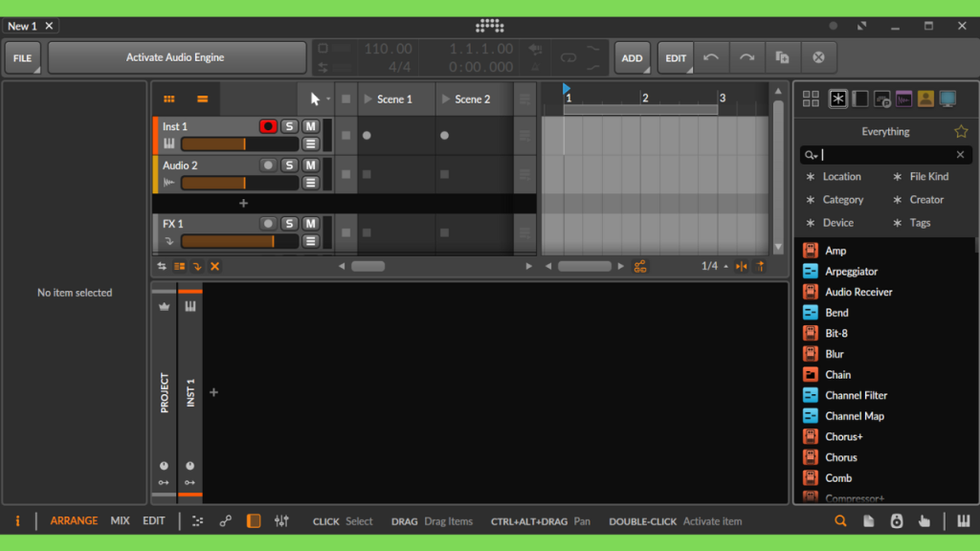
Task: Toggle the info panel icon
Action: (x=17, y=521)
